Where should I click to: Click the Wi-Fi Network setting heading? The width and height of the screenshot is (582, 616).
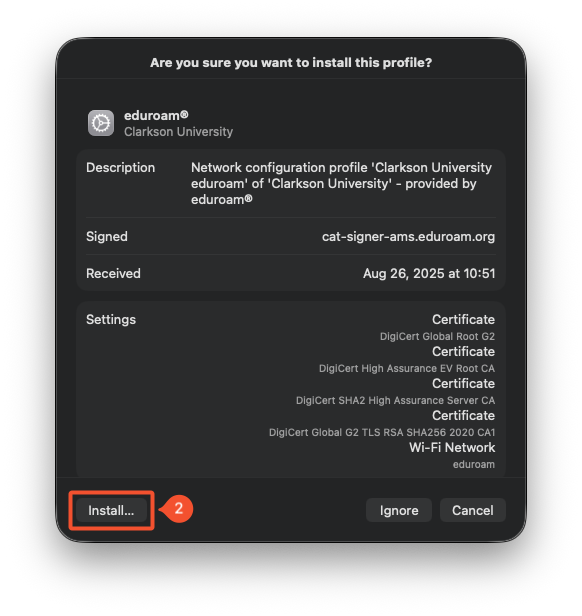point(452,447)
